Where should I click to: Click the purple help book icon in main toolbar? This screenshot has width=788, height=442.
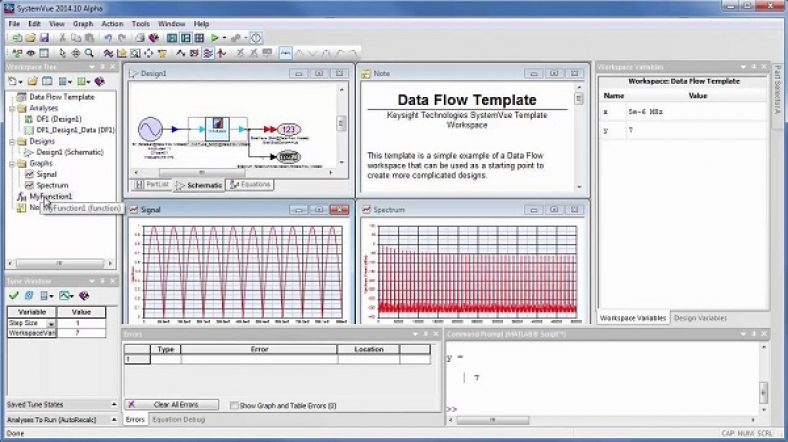click(x=154, y=38)
